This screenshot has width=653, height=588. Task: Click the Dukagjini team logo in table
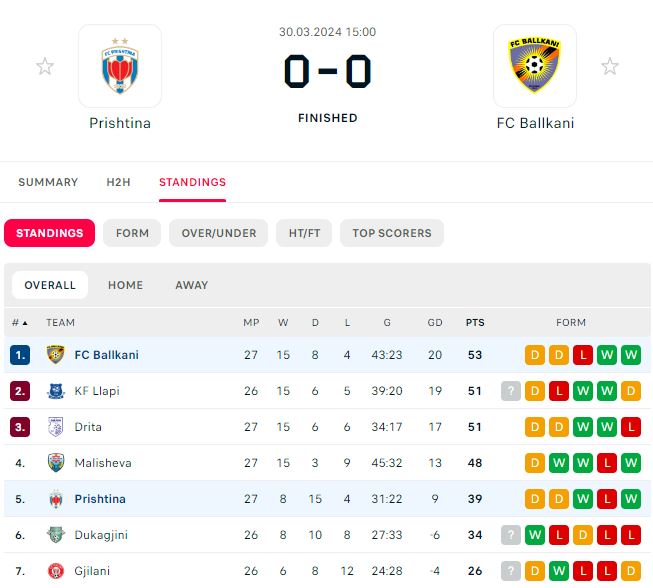pyautogui.click(x=56, y=535)
